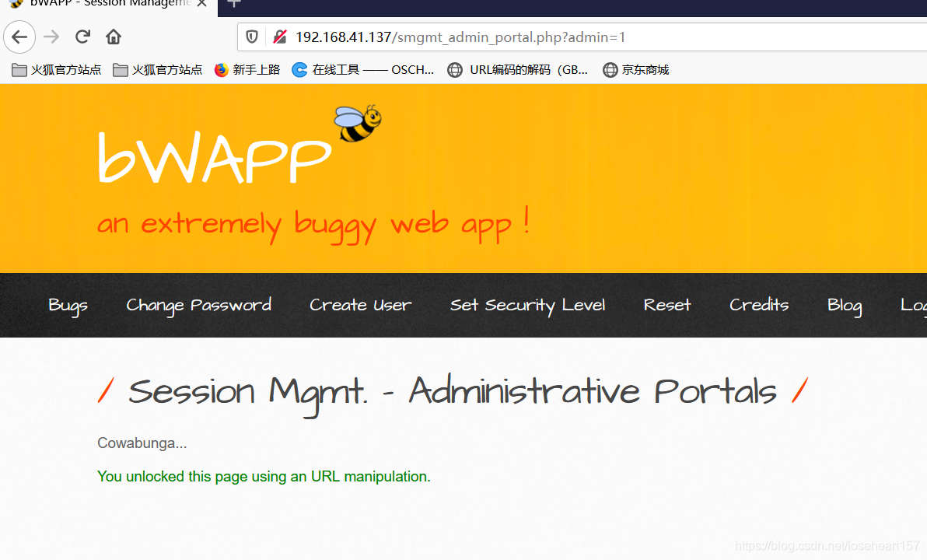Open the browser home page
The height and width of the screenshot is (560, 927).
(114, 37)
